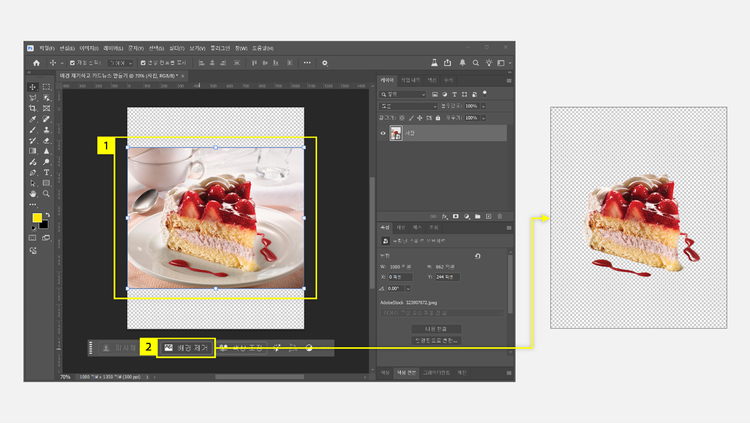Viewport: 750px width, 423px height.
Task: Toggle lock position icon
Action: [419, 118]
